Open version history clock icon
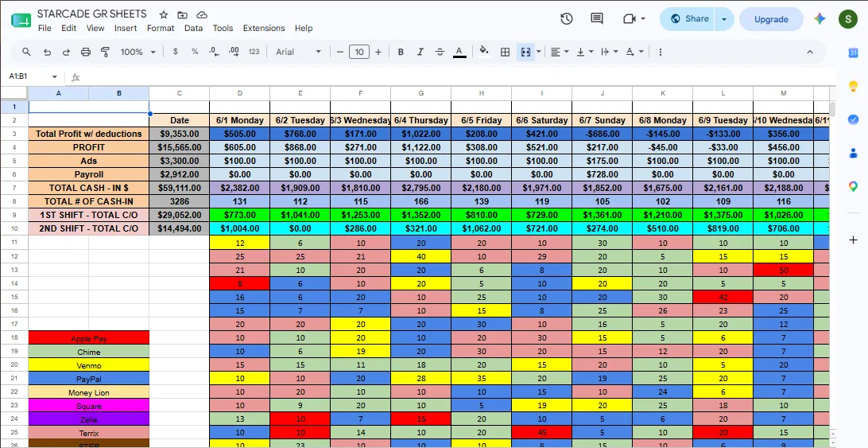 (566, 19)
